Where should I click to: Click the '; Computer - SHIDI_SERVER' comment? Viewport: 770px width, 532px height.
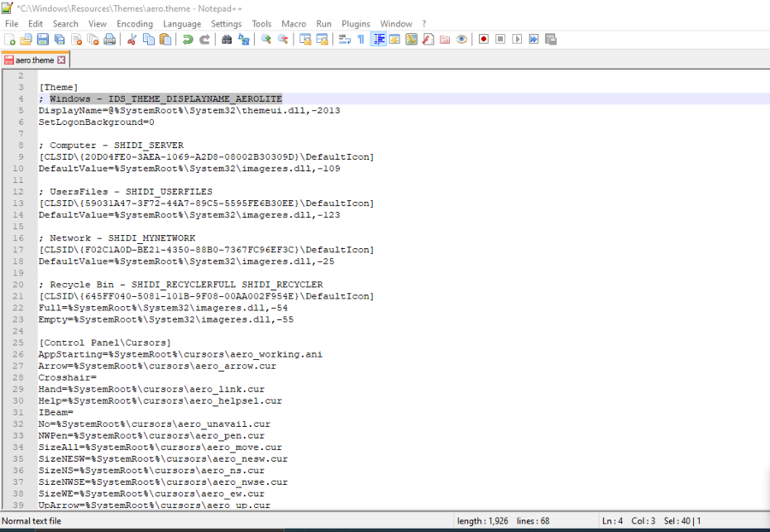point(111,145)
